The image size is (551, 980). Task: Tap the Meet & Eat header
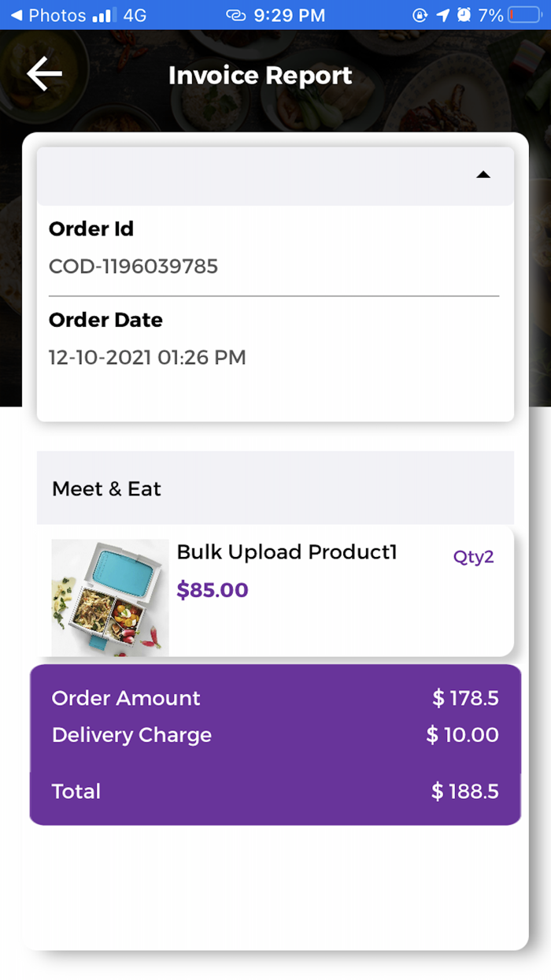click(x=106, y=488)
